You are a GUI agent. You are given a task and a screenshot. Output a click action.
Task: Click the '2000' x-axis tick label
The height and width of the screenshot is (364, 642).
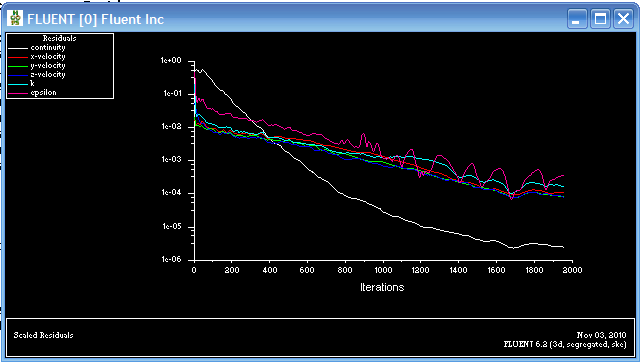click(x=572, y=270)
